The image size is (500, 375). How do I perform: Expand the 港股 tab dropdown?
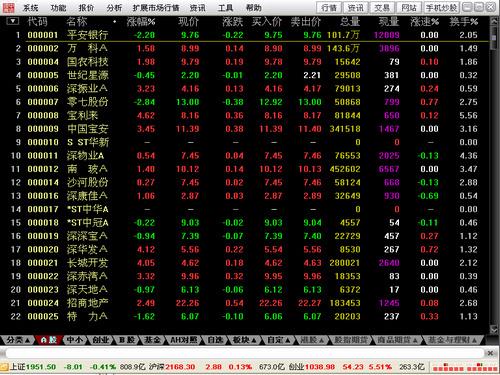[312, 340]
